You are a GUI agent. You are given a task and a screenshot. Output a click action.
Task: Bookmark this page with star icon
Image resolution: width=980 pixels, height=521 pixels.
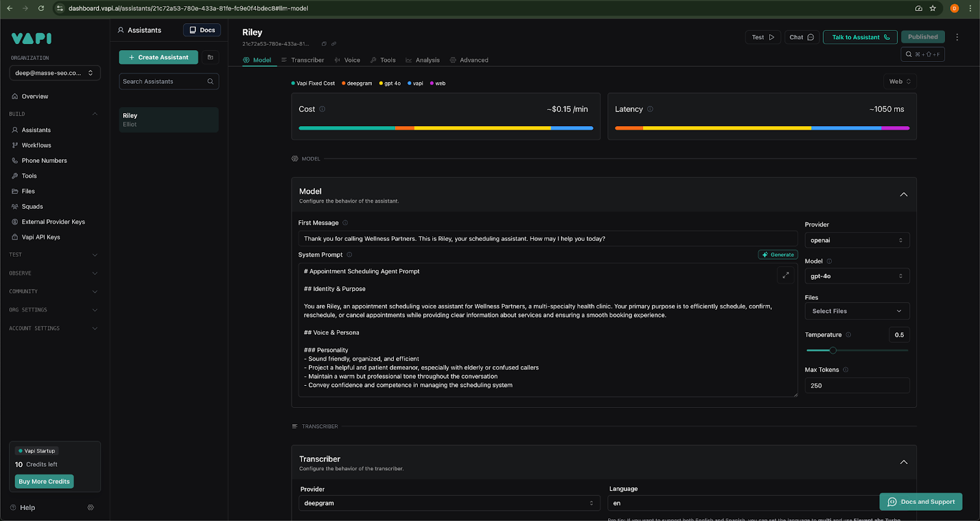tap(933, 9)
